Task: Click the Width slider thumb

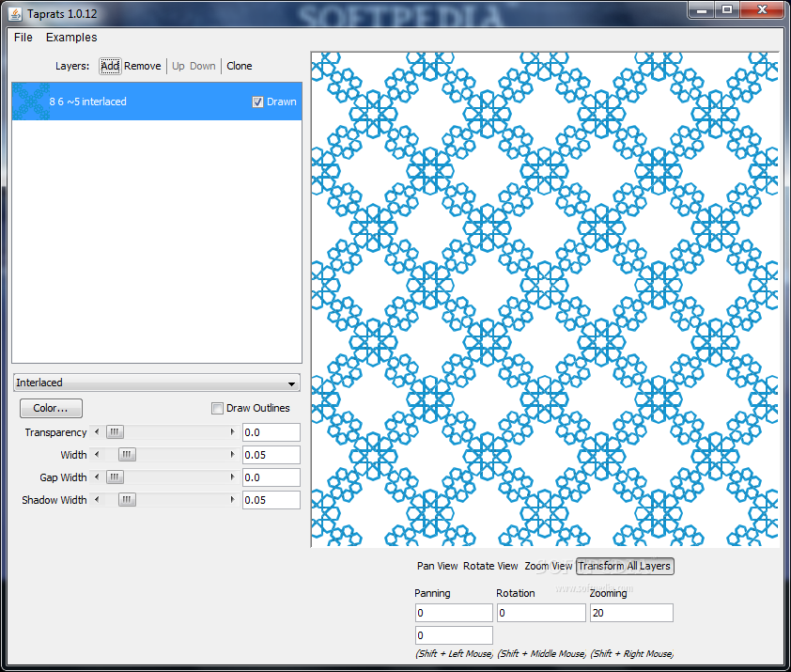Action: tap(127, 454)
